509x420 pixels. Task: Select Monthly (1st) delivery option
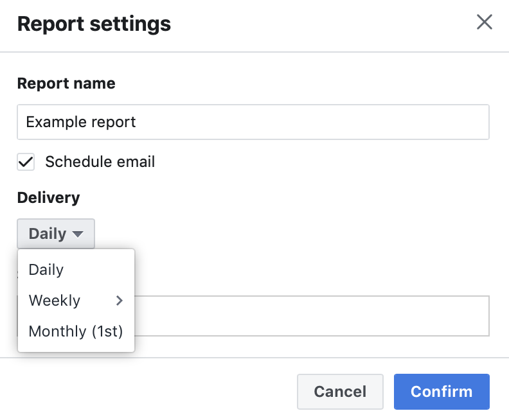click(76, 331)
